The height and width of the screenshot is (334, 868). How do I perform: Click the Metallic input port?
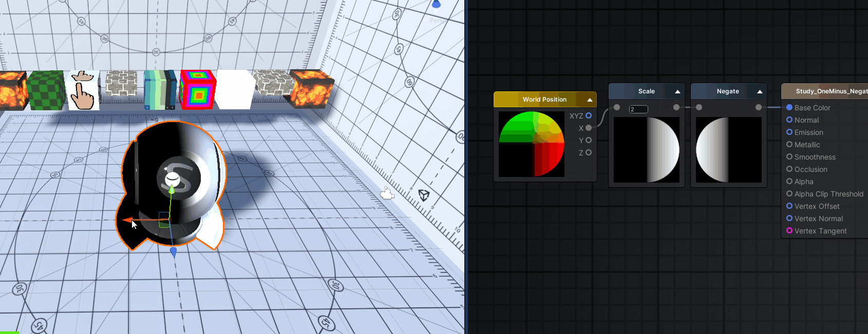(789, 144)
